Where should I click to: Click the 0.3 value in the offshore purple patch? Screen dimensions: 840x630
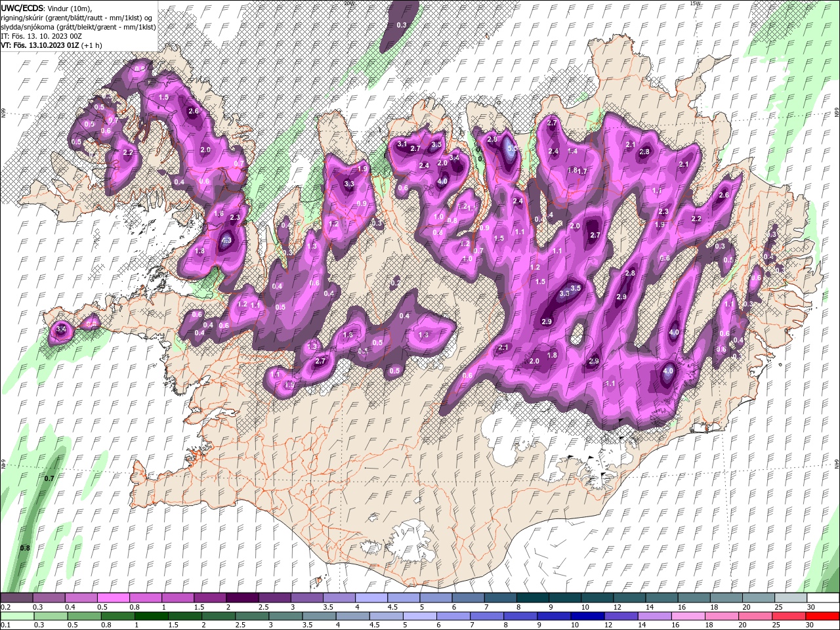(x=402, y=24)
